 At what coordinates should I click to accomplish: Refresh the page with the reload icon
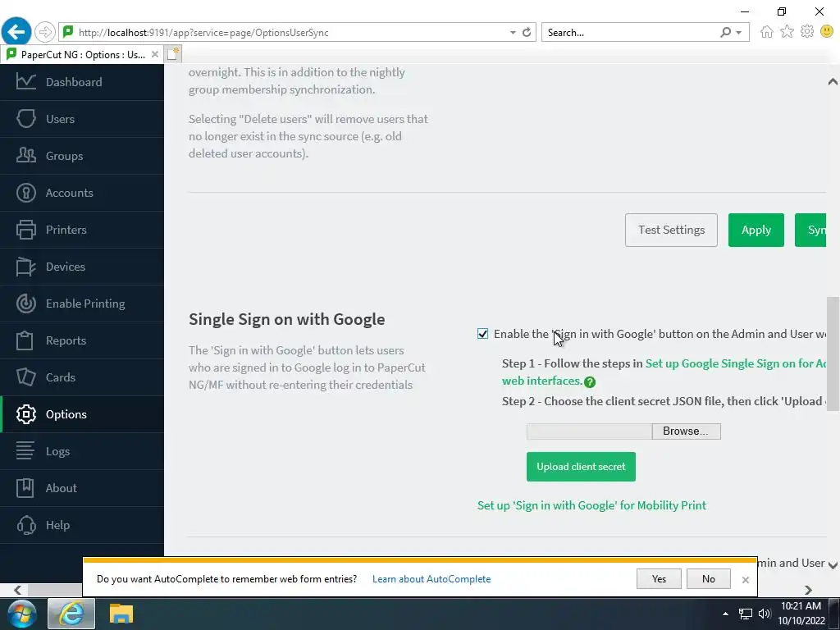point(527,32)
